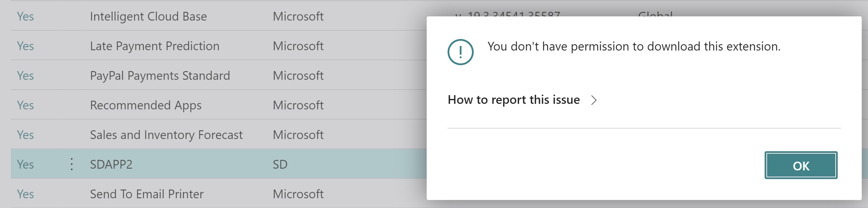Open the three-dot menu on the SDAPP2 row
The height and width of the screenshot is (208, 868).
(x=72, y=164)
